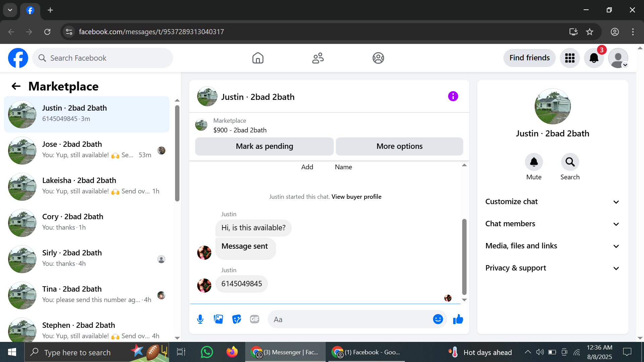Click the Mark as pending button
644x362 pixels.
[264, 146]
